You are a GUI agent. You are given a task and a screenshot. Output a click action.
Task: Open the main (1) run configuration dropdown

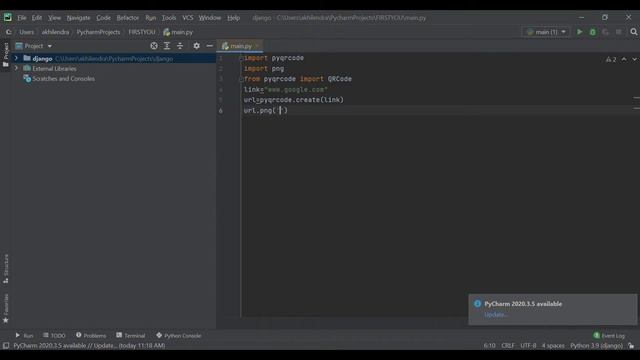(546, 32)
